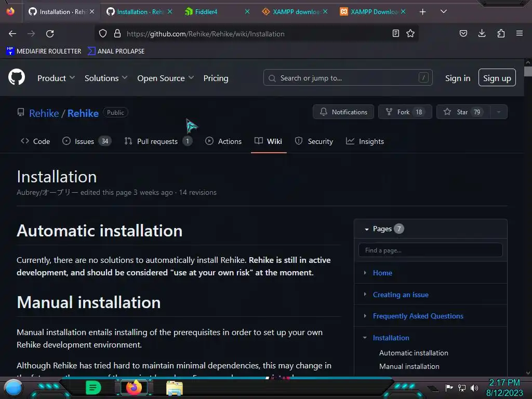The image size is (532, 399).
Task: Open the network tray icon
Action: pyautogui.click(x=462, y=388)
